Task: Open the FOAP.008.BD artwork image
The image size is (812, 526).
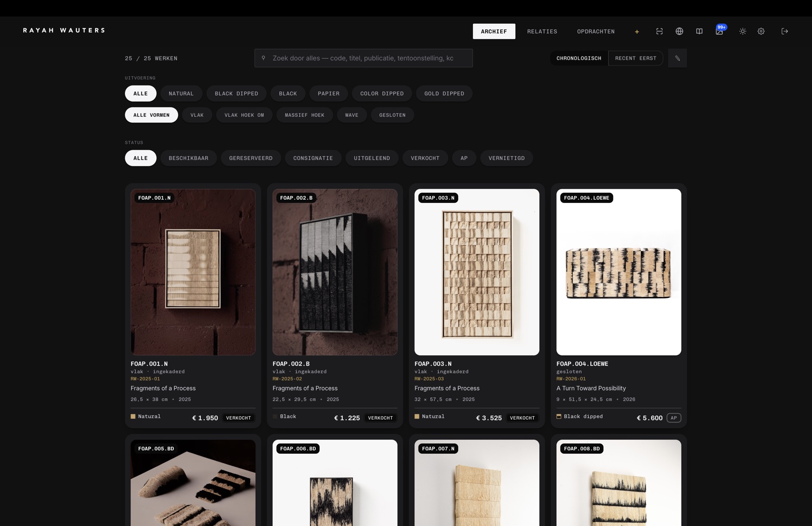Action: [619, 483]
